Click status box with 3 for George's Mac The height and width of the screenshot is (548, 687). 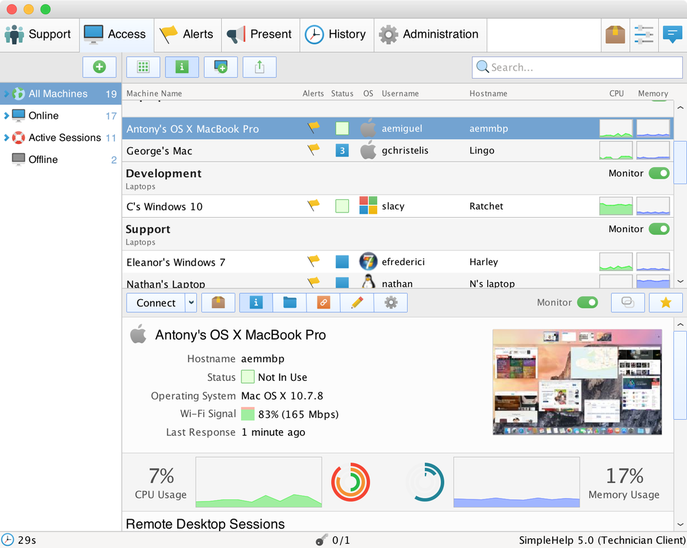pyautogui.click(x=342, y=151)
